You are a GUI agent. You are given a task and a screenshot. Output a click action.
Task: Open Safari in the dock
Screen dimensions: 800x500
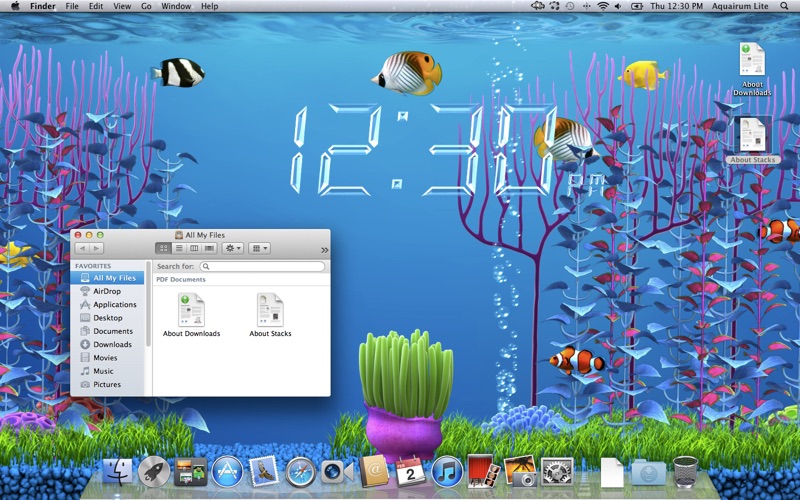[300, 471]
